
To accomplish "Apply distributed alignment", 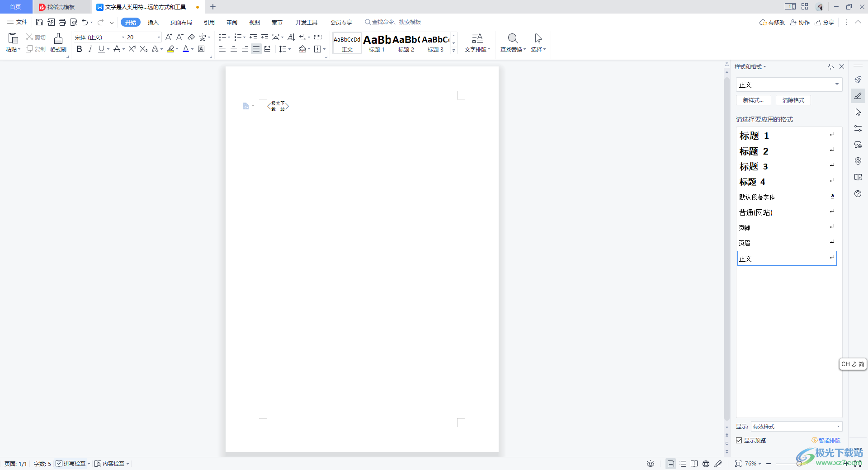I will click(268, 49).
